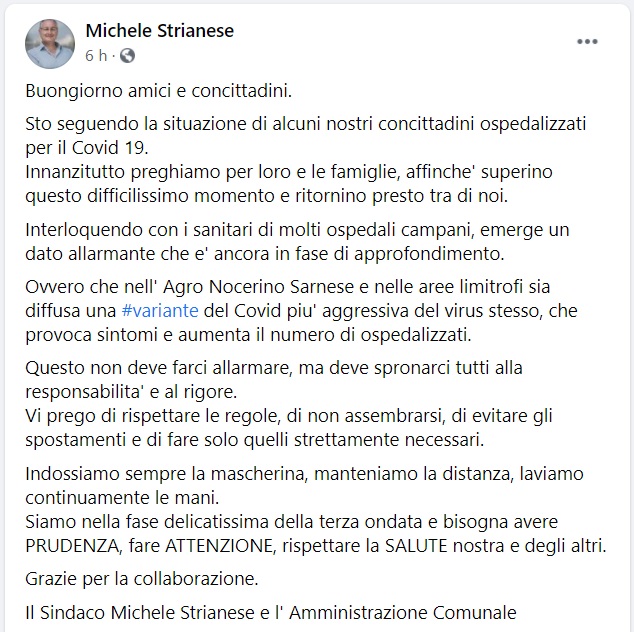Viewport: 634px width, 632px height.
Task: Click the "Buongiorno amici e concittadini" greeting line
Action: 158,92
